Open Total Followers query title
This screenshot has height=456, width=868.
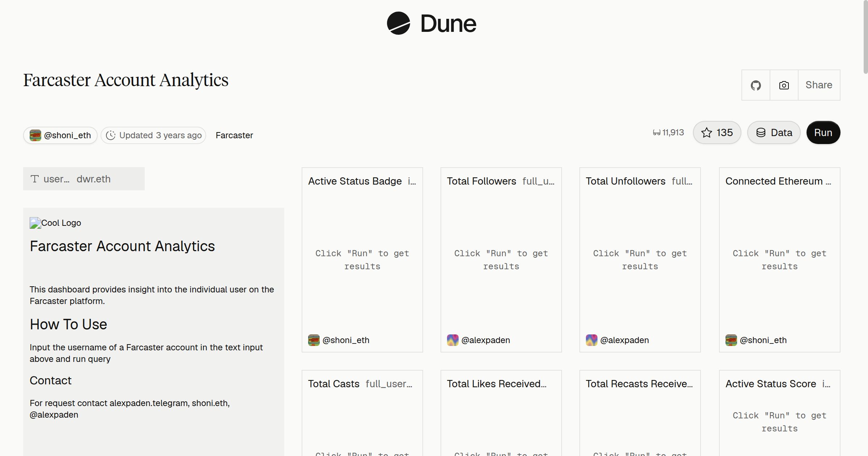pyautogui.click(x=481, y=181)
